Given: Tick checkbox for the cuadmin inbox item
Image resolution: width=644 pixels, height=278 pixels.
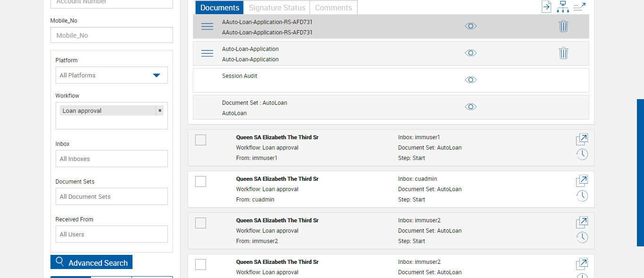Looking at the screenshot, I should click(x=201, y=181).
